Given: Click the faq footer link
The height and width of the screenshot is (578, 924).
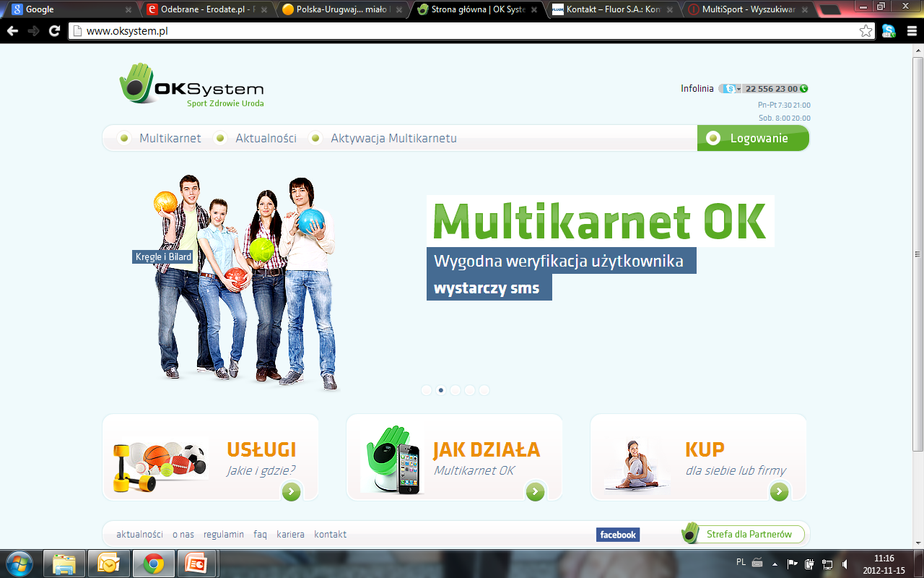Looking at the screenshot, I should (x=260, y=535).
